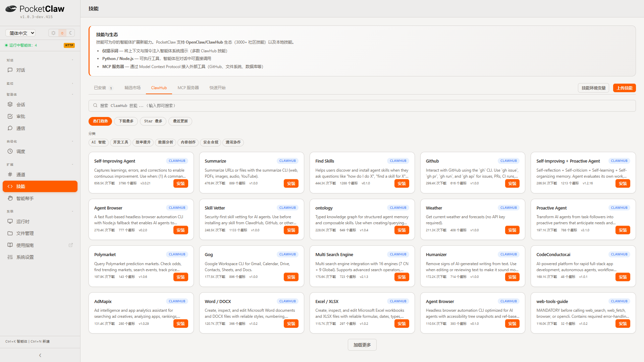644x362 pixels.
Task: Open the Skill Vetter skill card
Action: tap(252, 220)
